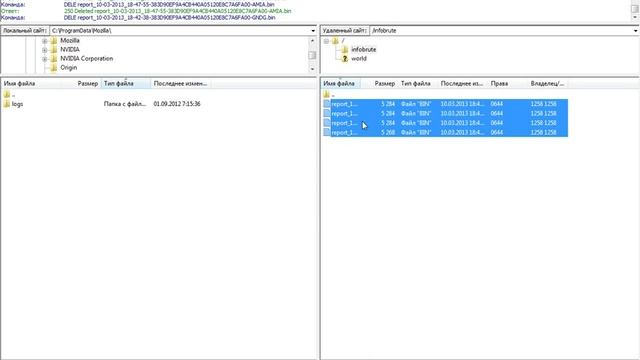Select the Origin label in local tree
Screen dimensions: 640x360
[69, 67]
